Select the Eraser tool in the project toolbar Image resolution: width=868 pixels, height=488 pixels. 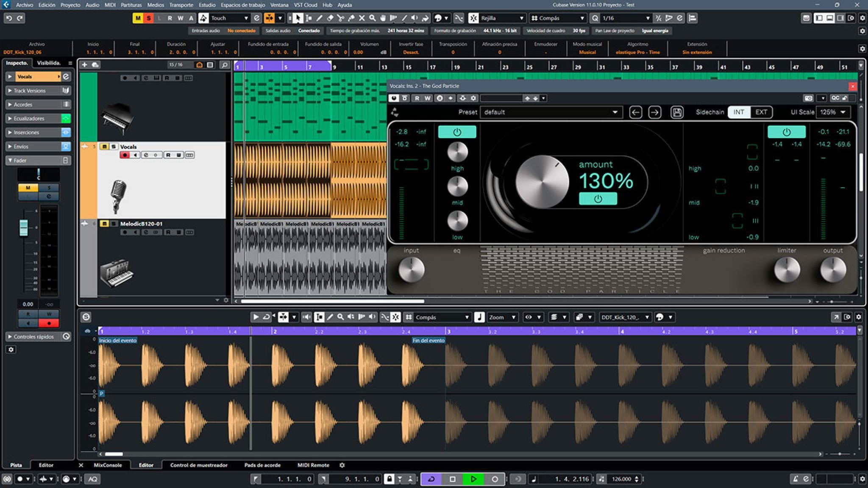(330, 18)
